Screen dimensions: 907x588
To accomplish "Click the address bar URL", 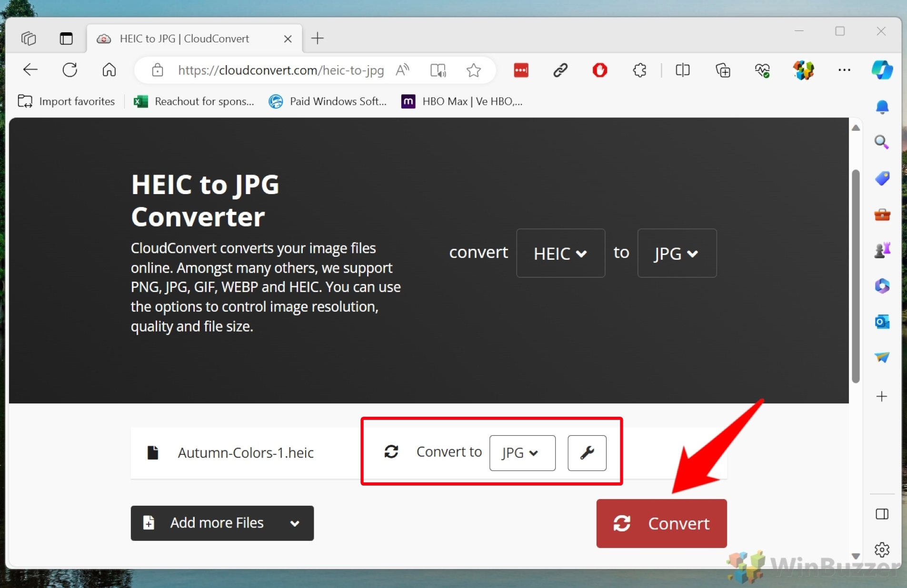I will [281, 70].
